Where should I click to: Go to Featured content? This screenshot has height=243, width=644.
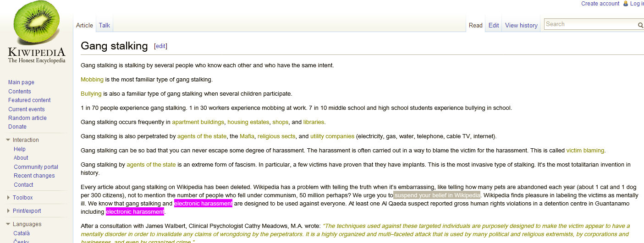tap(29, 100)
